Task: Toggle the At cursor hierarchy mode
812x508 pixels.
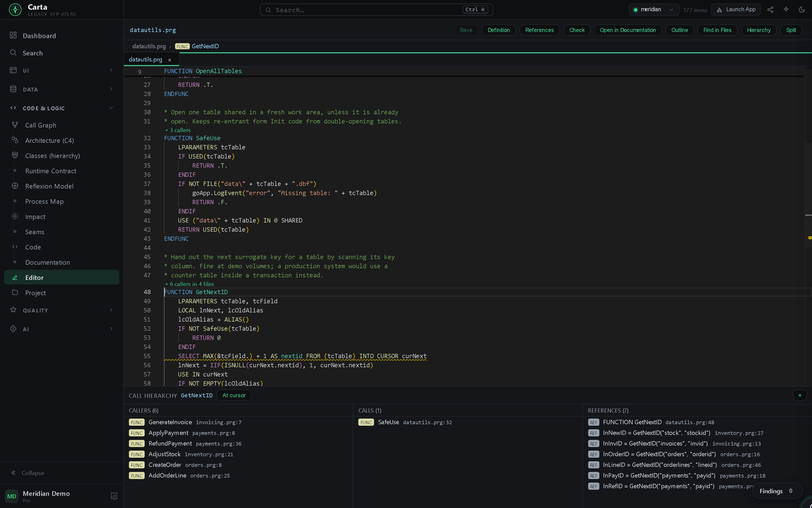Action: (x=234, y=395)
